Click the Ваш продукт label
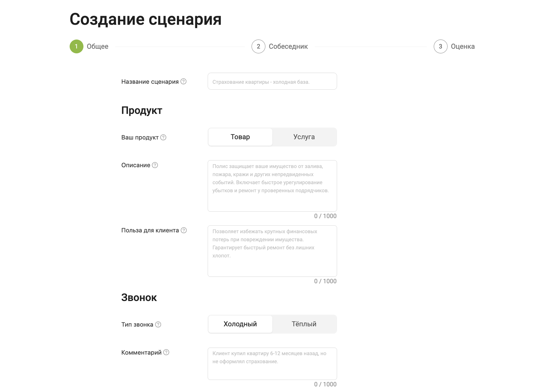This screenshot has height=392, width=542. (x=140, y=138)
